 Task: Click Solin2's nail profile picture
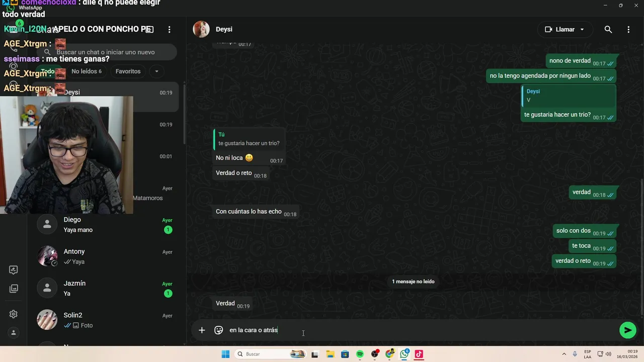coord(47,320)
